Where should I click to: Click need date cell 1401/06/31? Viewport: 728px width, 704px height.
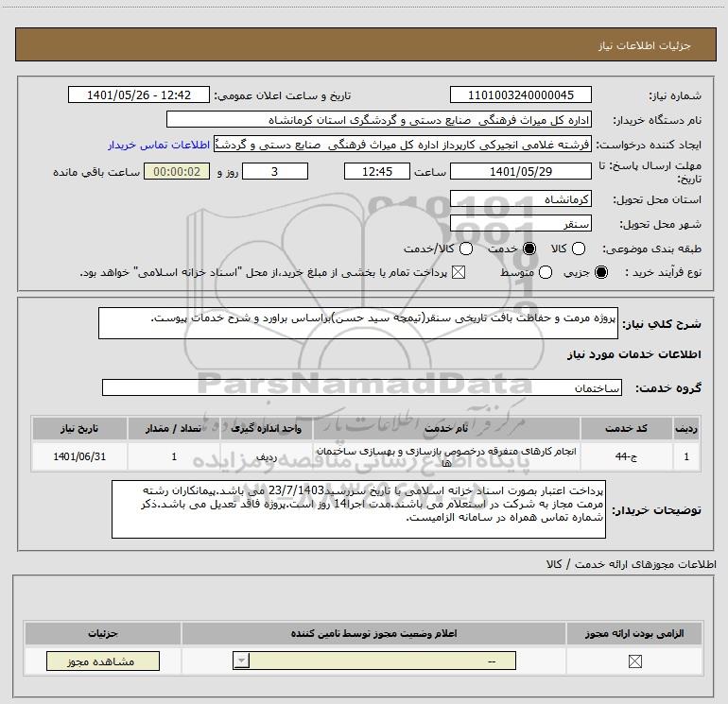(79, 456)
